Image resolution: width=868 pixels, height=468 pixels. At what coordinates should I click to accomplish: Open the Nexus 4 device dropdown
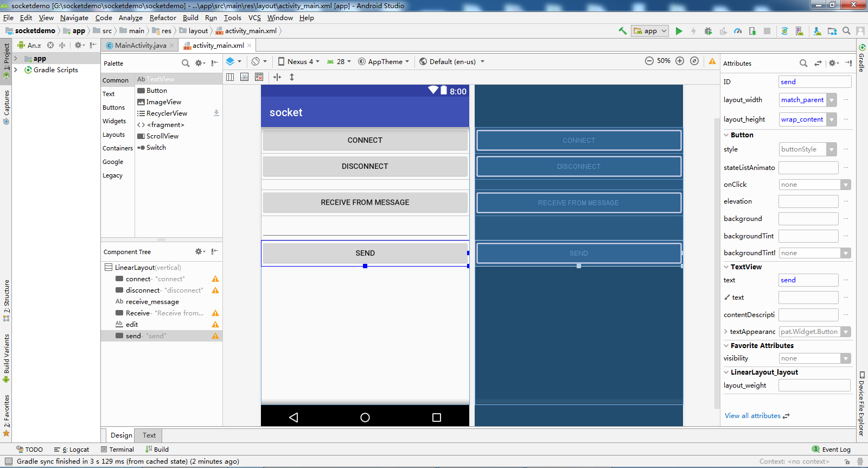[299, 61]
